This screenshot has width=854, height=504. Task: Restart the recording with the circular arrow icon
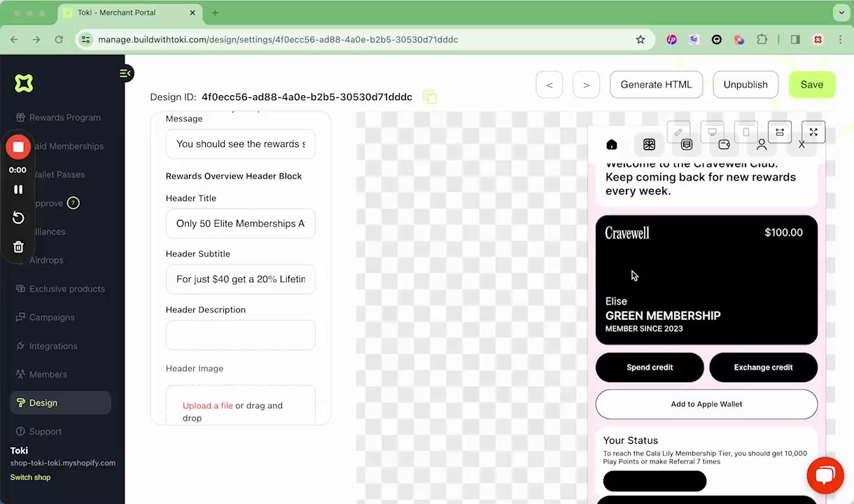(18, 218)
